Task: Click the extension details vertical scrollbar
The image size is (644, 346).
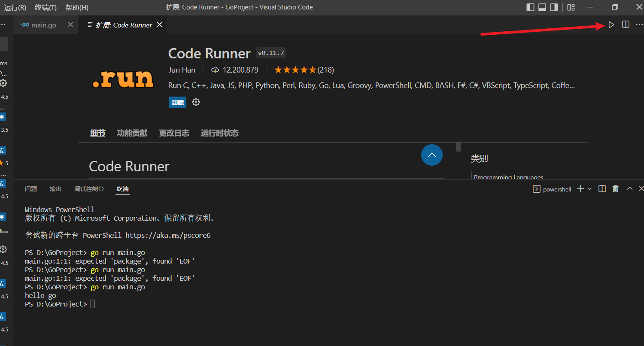Action: [458, 147]
